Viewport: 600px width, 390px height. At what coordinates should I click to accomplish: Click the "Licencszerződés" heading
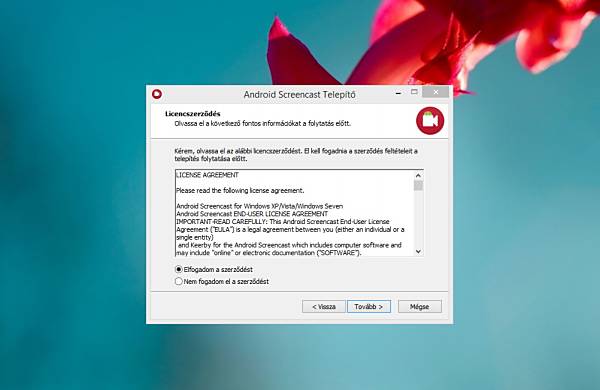pos(193,114)
